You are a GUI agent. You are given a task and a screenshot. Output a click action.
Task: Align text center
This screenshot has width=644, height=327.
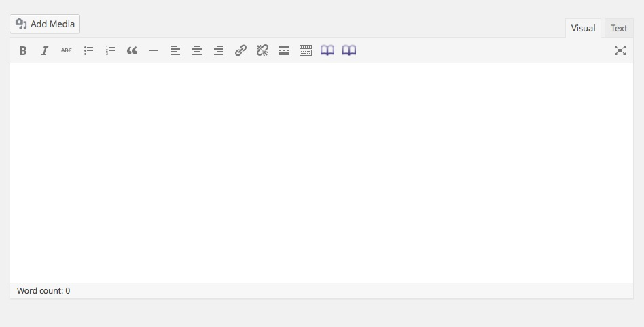pos(197,50)
